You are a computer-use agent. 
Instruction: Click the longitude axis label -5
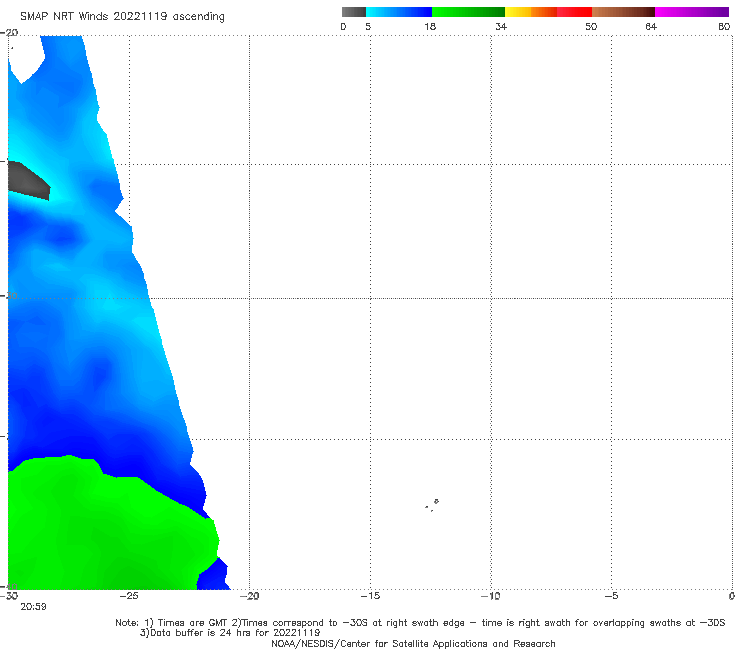612,596
